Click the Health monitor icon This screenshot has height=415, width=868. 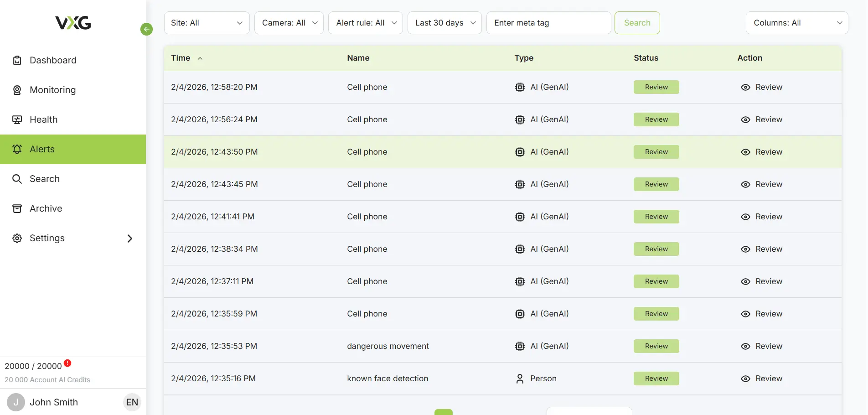click(x=17, y=119)
